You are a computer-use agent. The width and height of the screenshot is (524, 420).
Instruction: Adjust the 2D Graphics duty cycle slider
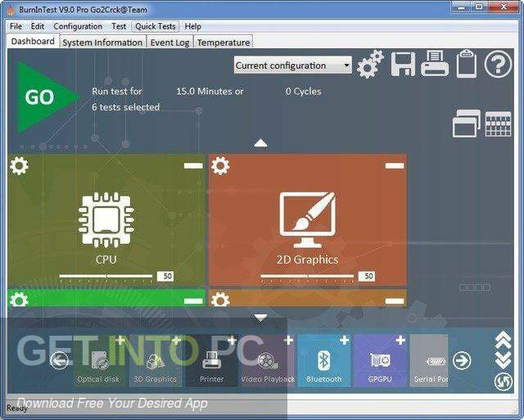point(307,277)
